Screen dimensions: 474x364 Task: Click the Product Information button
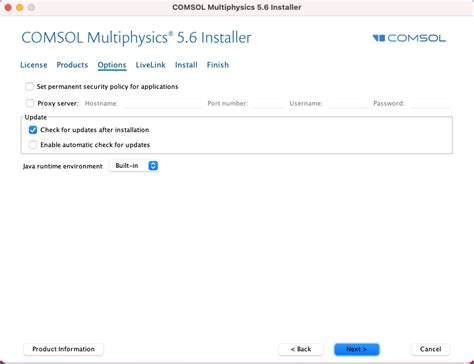[63, 349]
